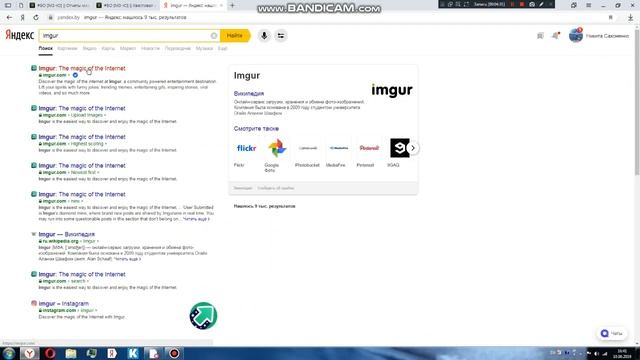Click the imgur logo in the info card
Image resolution: width=640 pixels, height=360 pixels.
tap(392, 90)
